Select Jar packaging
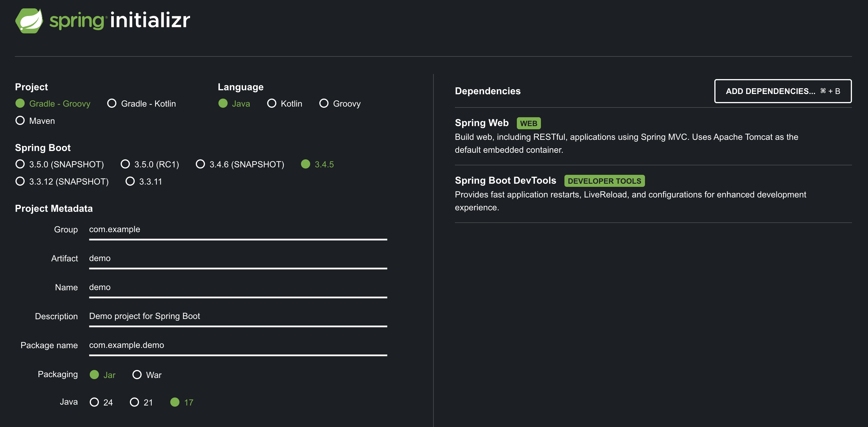 (x=102, y=375)
